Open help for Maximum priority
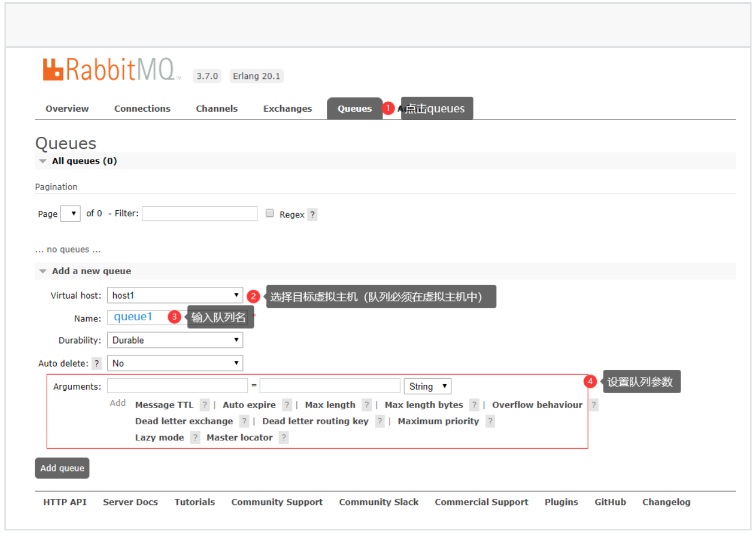The width and height of the screenshot is (756, 536). 490,421
